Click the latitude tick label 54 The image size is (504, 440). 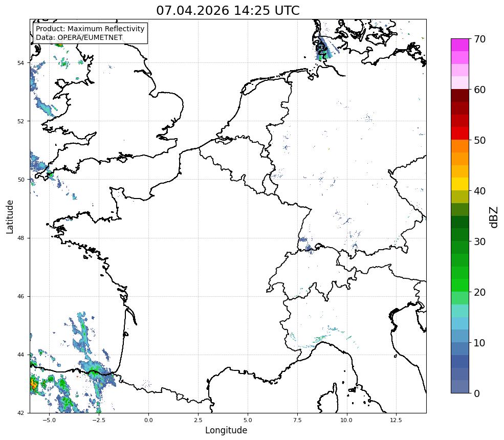pyautogui.click(x=20, y=63)
